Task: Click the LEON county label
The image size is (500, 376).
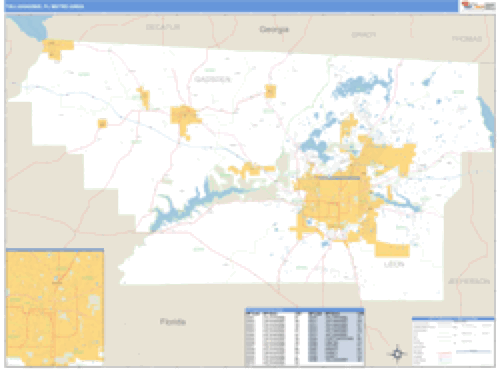Action: [x=394, y=264]
